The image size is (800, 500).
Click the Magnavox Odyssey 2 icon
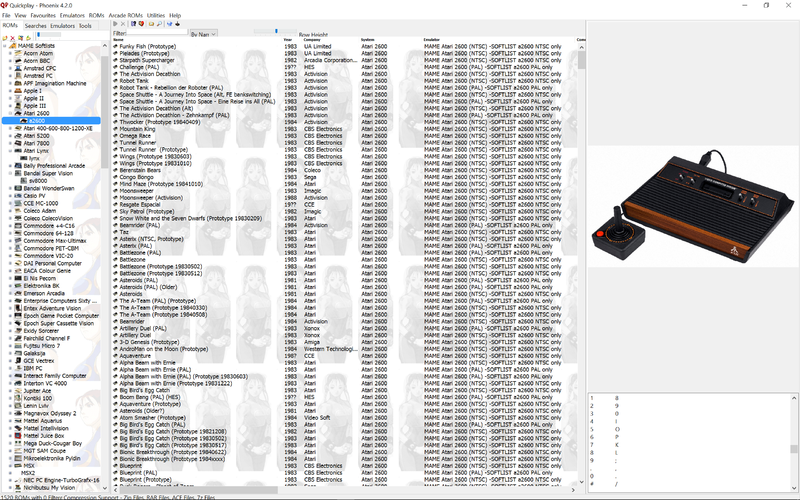coord(18,413)
